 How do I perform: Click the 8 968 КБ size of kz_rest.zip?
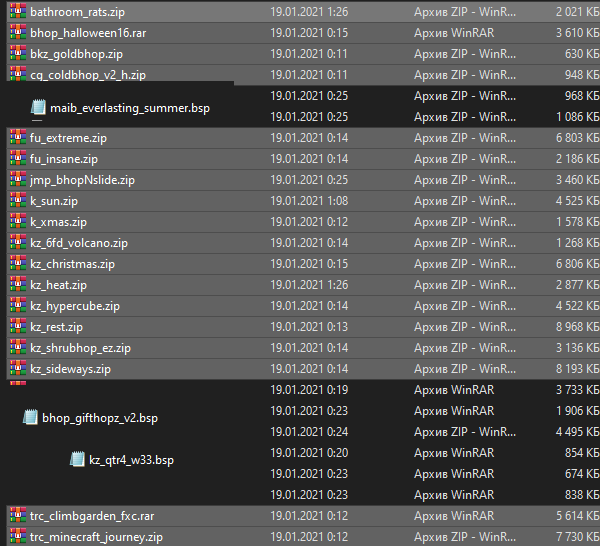click(x=577, y=327)
